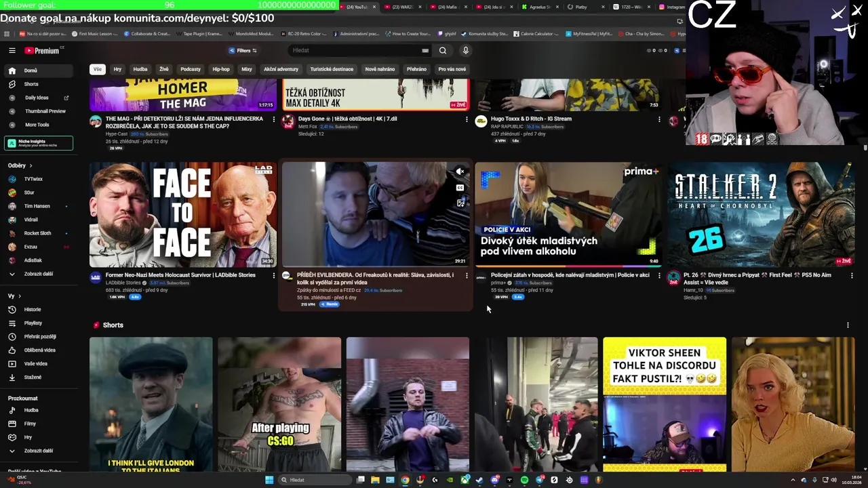Open more options for Shorts shelf
The image size is (868, 488).
coord(848,325)
